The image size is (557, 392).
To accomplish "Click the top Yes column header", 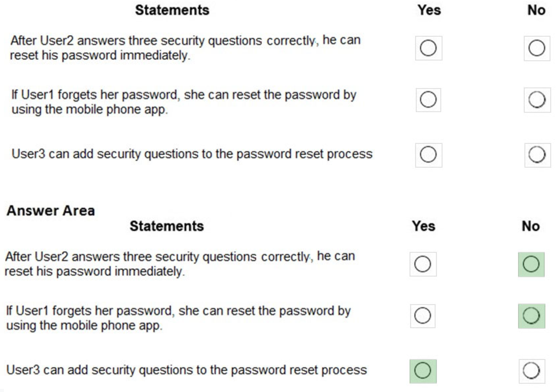I will 429,10.
